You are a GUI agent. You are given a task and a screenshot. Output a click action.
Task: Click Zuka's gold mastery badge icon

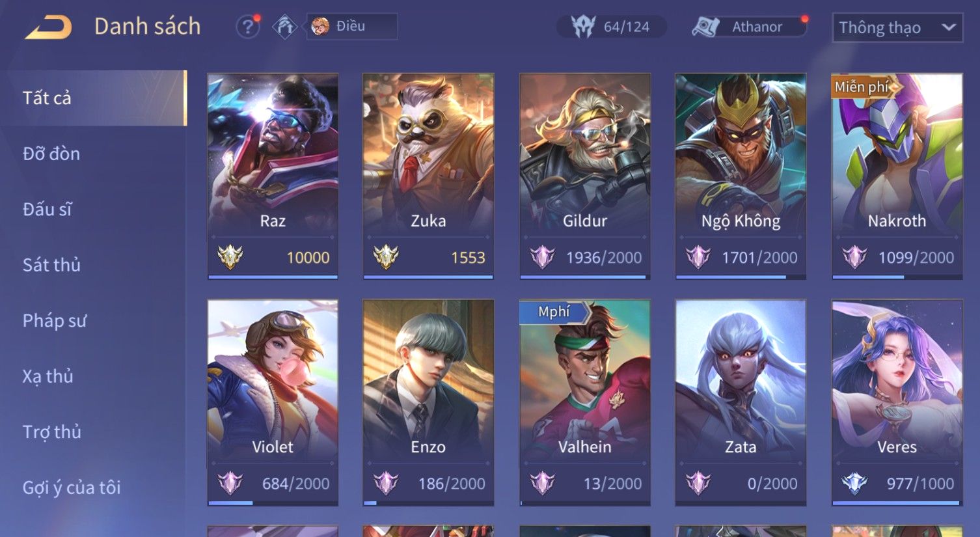(x=386, y=257)
